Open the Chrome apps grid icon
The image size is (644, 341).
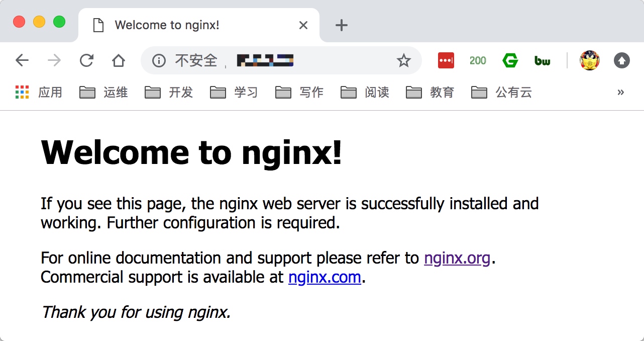[x=22, y=92]
